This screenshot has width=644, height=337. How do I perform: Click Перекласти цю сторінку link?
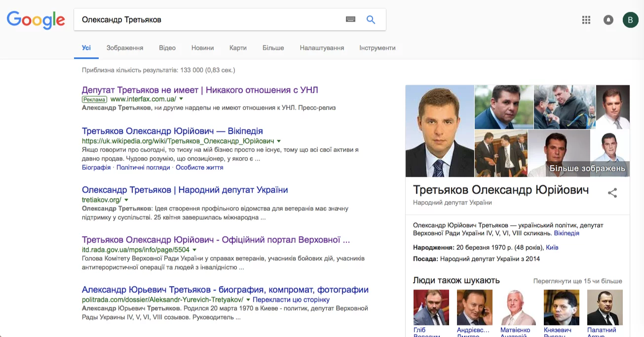tap(291, 300)
